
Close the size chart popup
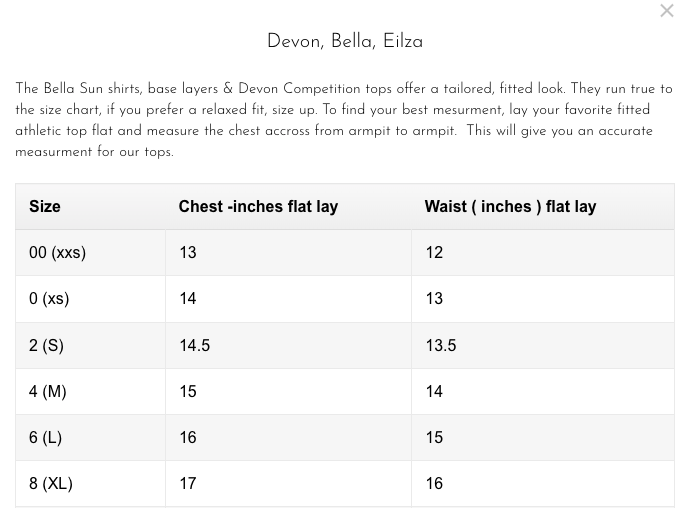[x=666, y=11]
